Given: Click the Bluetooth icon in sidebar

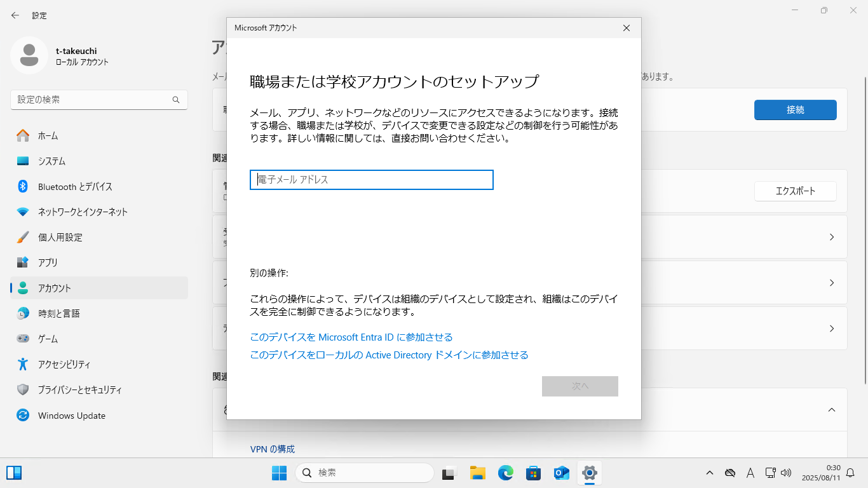Looking at the screenshot, I should (23, 186).
